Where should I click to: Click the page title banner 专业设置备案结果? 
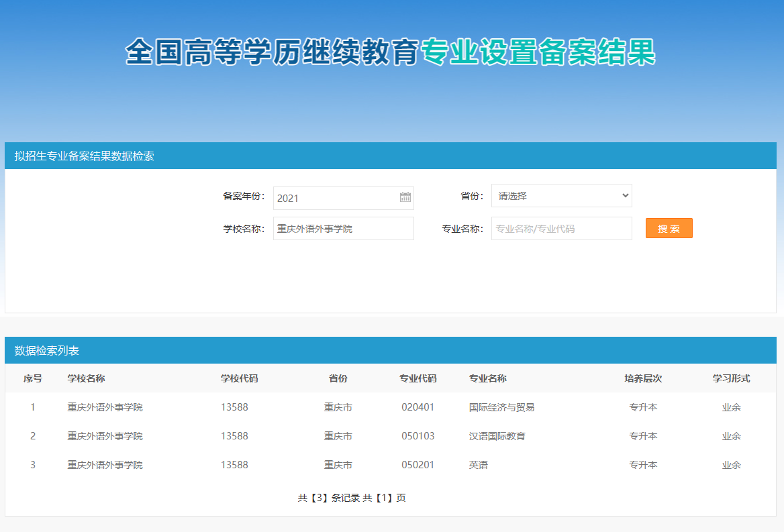(538, 52)
